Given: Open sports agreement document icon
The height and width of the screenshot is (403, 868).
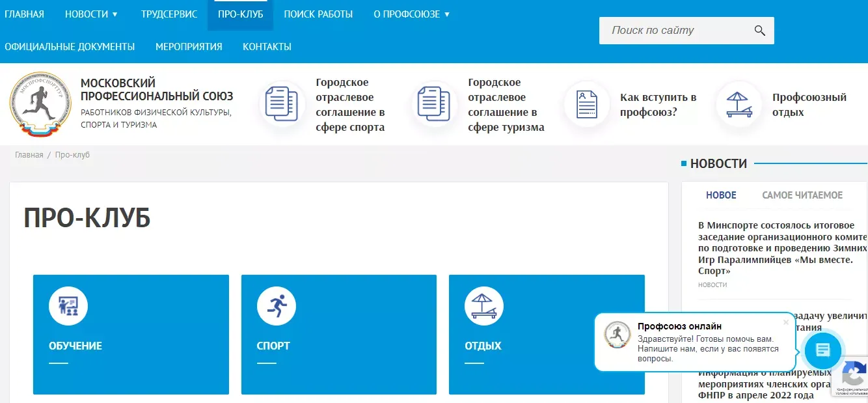Looking at the screenshot, I should (281, 104).
